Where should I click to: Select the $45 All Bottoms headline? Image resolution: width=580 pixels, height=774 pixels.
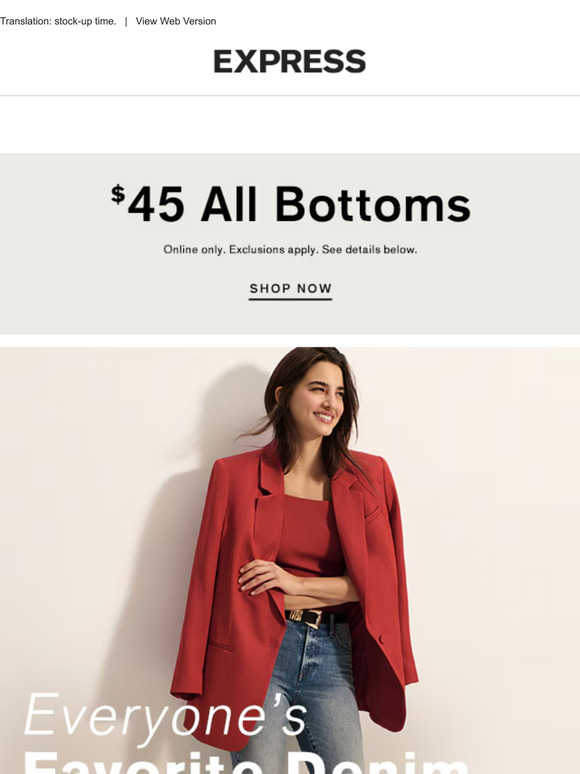tap(290, 204)
